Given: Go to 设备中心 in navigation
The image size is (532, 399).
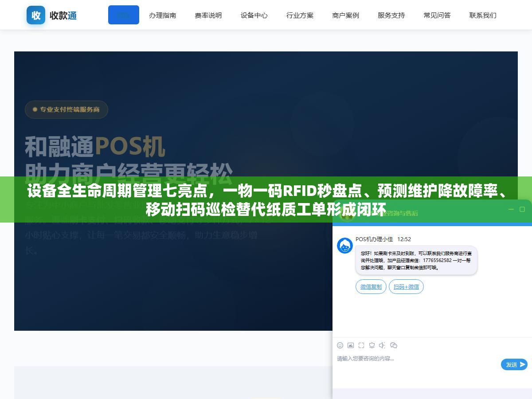Looking at the screenshot, I should point(254,15).
